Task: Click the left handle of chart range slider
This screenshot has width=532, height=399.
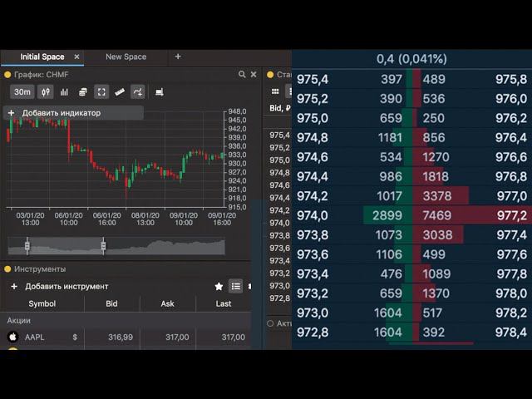Action: point(27,246)
